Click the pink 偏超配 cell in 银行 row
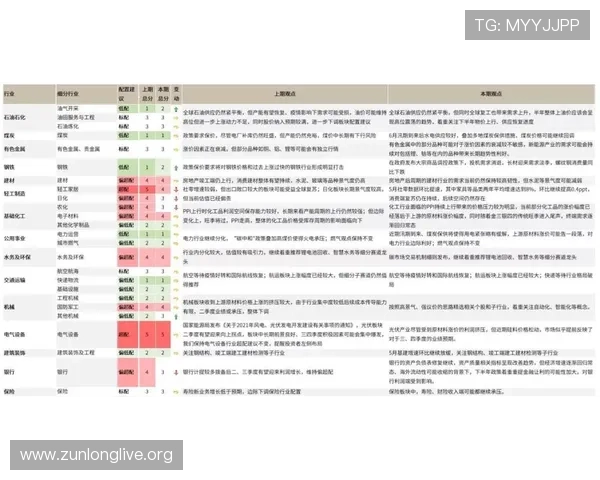This screenshot has height=480, width=600. tap(127, 372)
